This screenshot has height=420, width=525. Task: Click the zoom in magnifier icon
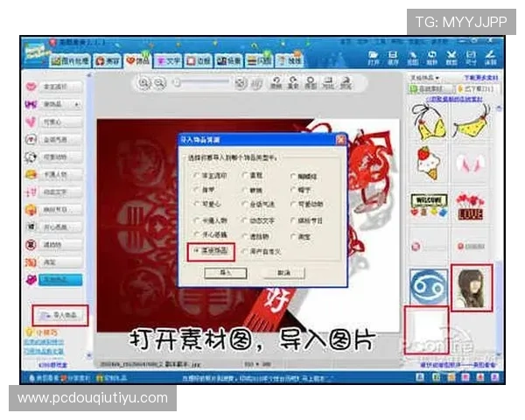coord(144,83)
